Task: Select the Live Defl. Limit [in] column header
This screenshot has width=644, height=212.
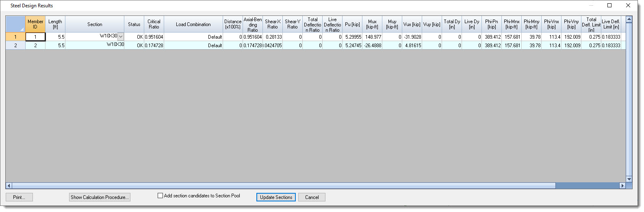Action: (x=611, y=24)
